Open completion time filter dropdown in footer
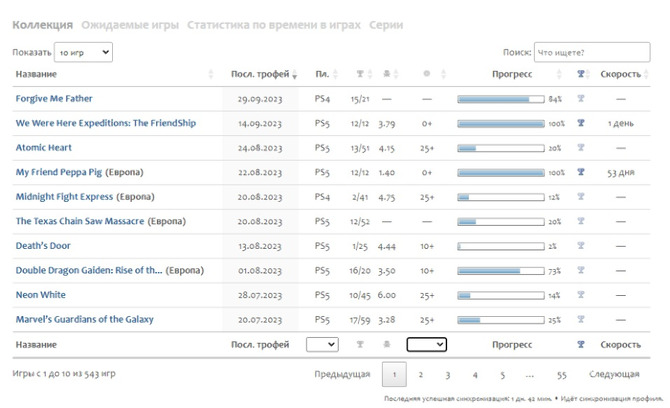The height and width of the screenshot is (408, 670). (426, 344)
